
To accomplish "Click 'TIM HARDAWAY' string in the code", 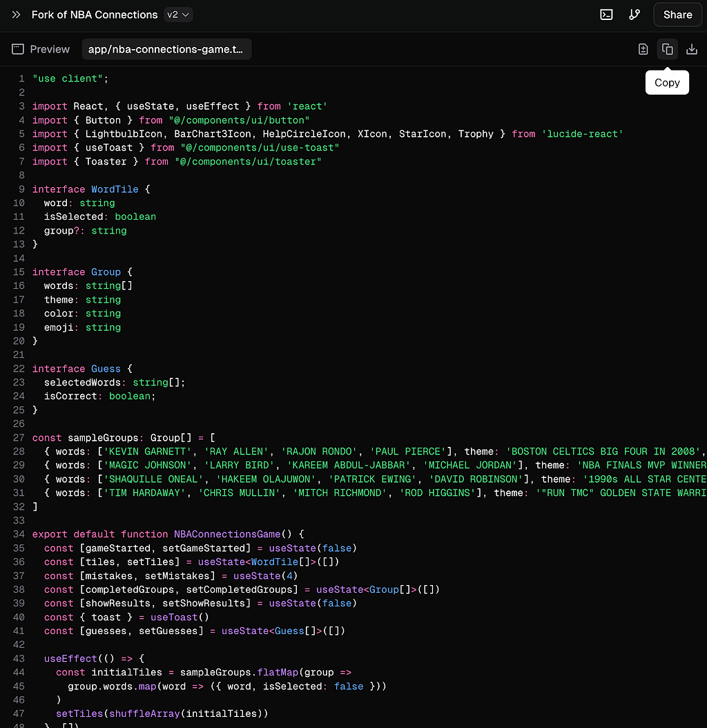I will click(x=144, y=492).
